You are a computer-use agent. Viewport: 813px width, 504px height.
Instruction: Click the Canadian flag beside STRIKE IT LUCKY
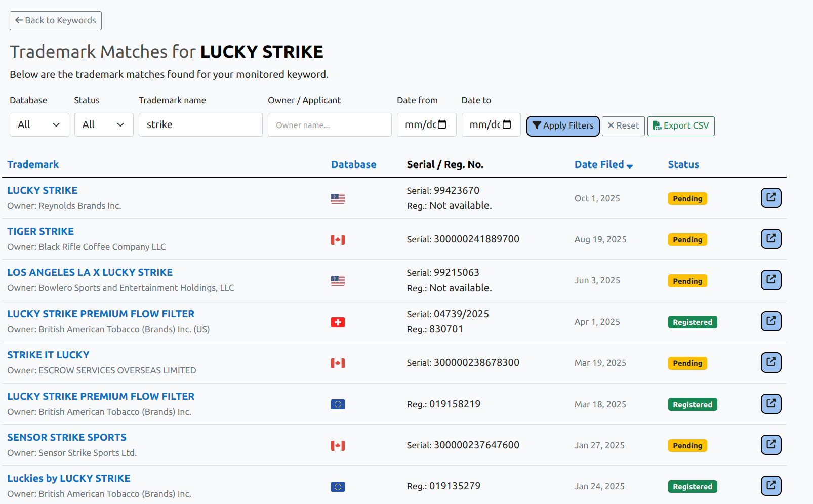(x=338, y=363)
